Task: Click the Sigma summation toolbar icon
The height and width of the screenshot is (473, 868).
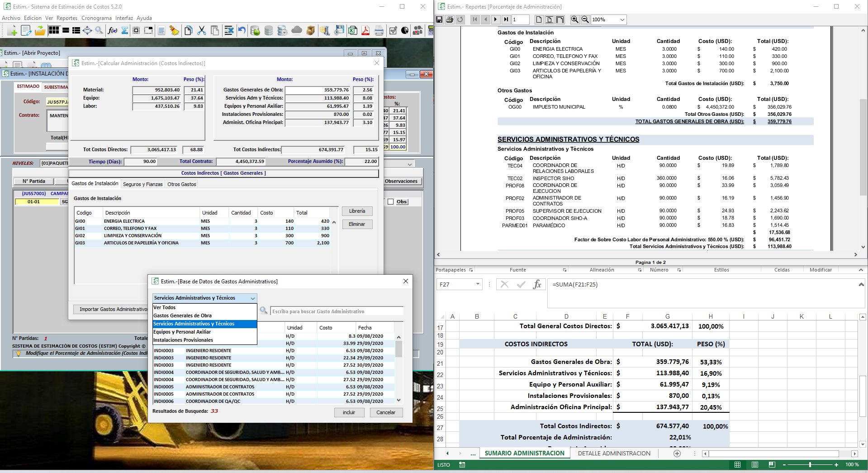Action: tap(124, 31)
